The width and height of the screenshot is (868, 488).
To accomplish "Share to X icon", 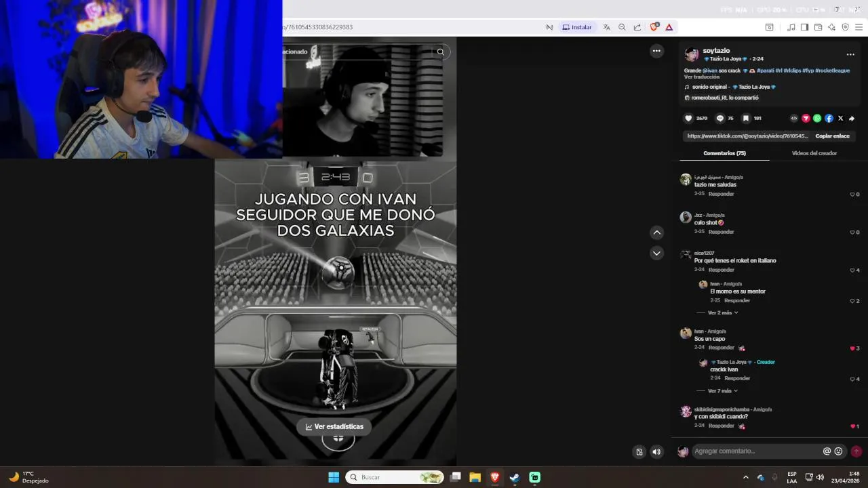I will click(840, 118).
